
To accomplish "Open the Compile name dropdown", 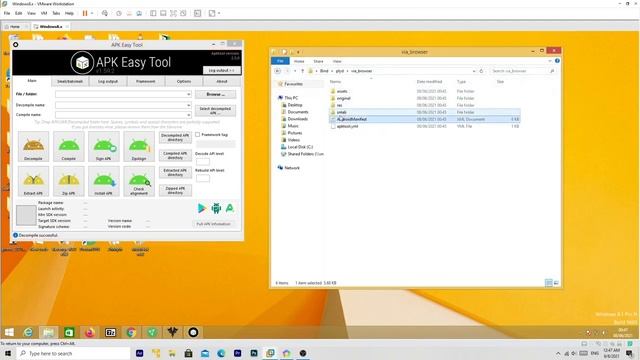I will tap(189, 115).
